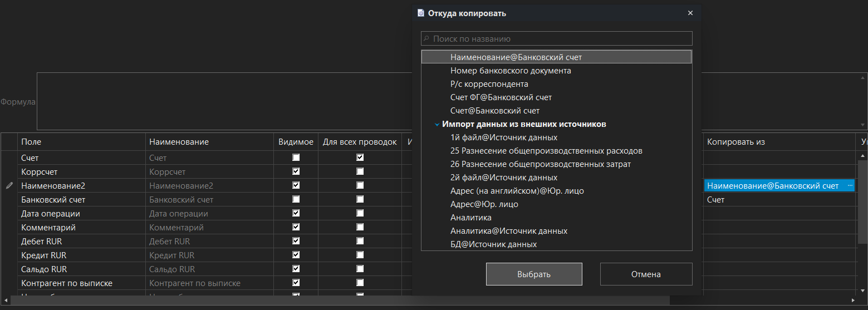Image resolution: width=868 pixels, height=310 pixels.
Task: Click the Выбрать button
Action: click(534, 274)
